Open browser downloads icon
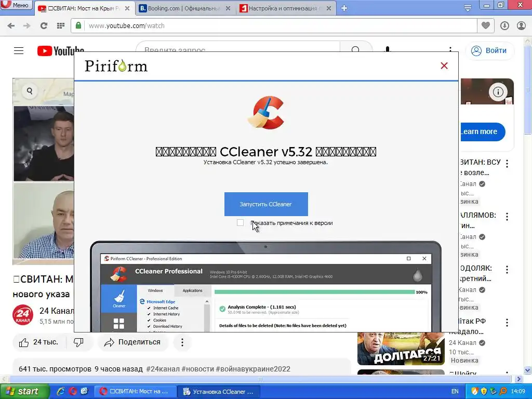The width and height of the screenshot is (532, 399). coord(504,26)
